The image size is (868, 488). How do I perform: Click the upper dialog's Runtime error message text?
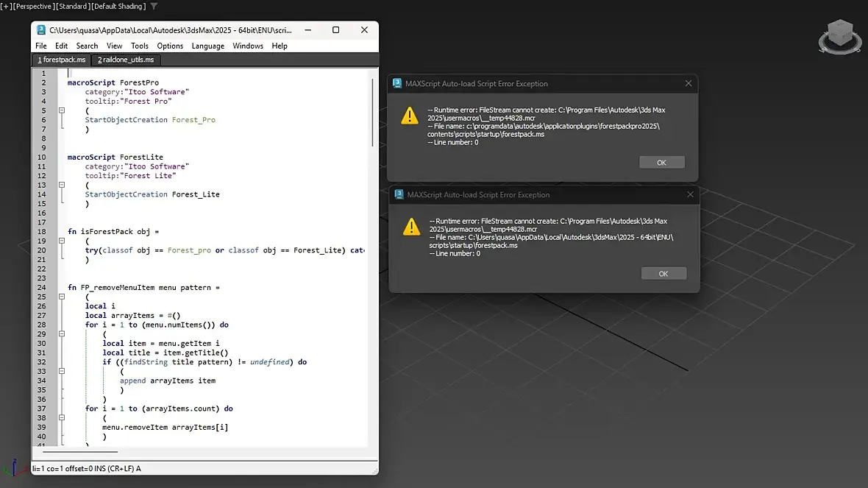(547, 114)
